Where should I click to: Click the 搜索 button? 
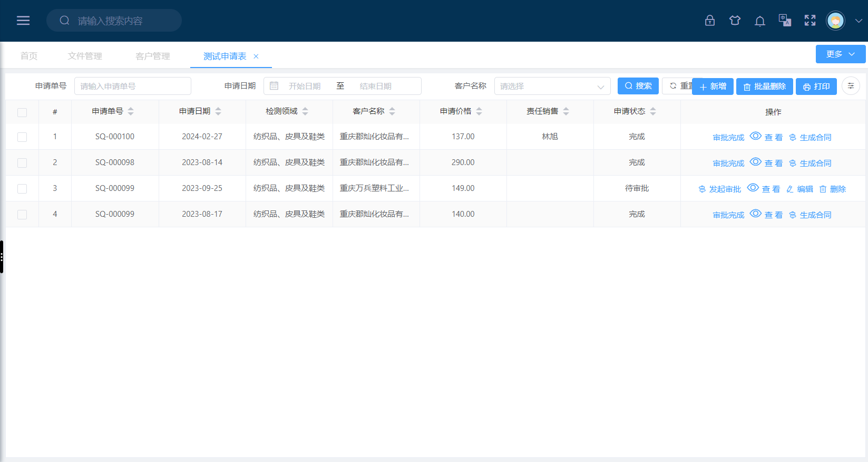click(638, 85)
